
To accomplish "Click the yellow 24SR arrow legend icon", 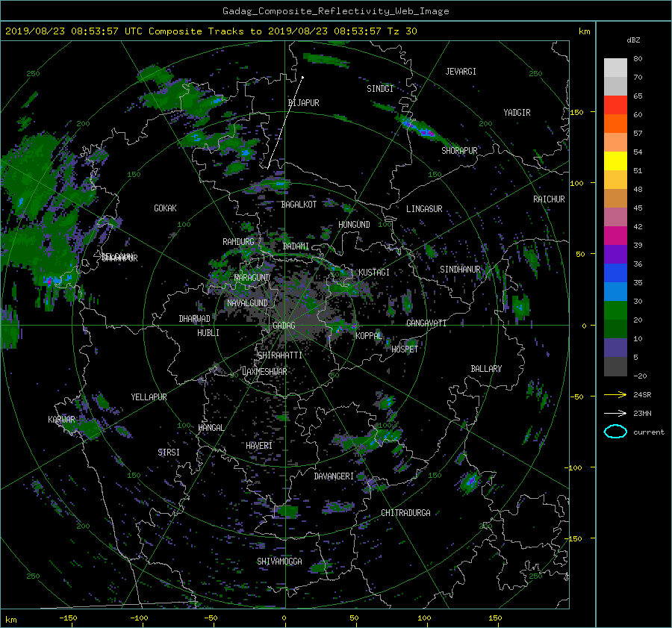I will tap(615, 395).
